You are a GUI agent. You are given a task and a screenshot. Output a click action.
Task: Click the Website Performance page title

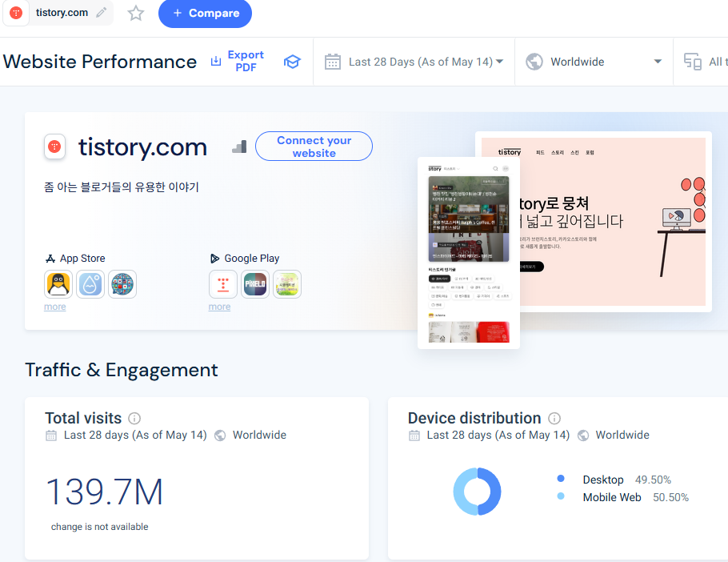(100, 62)
